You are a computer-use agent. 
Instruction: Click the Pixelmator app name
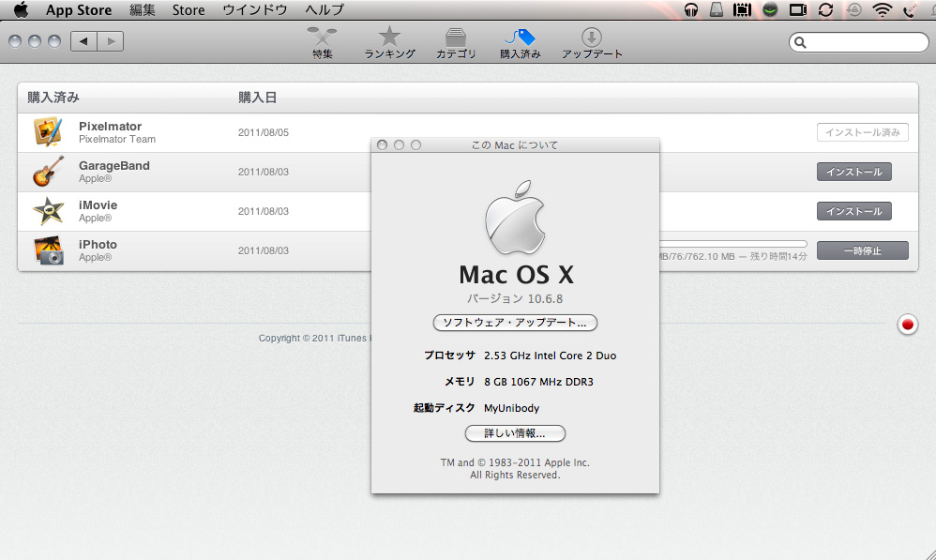pos(110,126)
